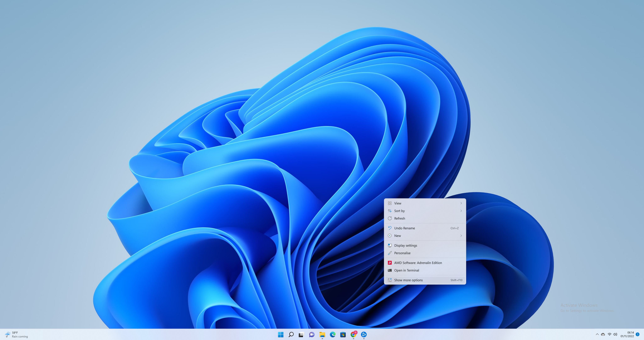Open Display settings from context menu
This screenshot has width=644, height=340.
pyautogui.click(x=425, y=245)
